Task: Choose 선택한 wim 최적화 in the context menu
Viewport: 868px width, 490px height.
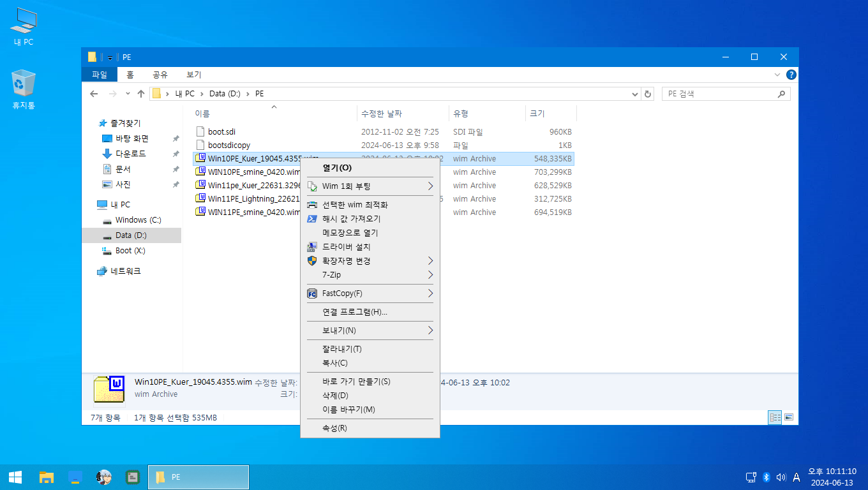Action: [370, 205]
